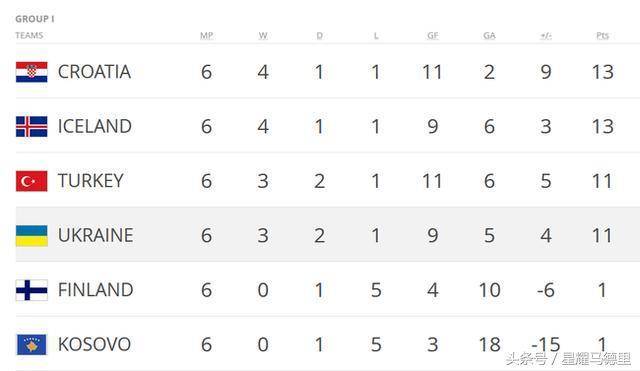Click the Croatia flag icon

pos(31,72)
